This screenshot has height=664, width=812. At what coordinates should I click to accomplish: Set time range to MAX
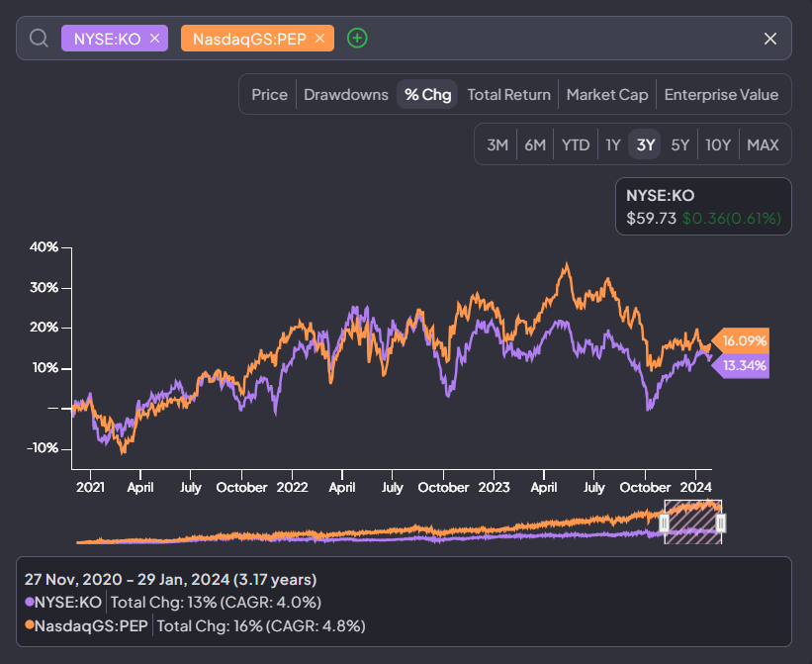(763, 144)
